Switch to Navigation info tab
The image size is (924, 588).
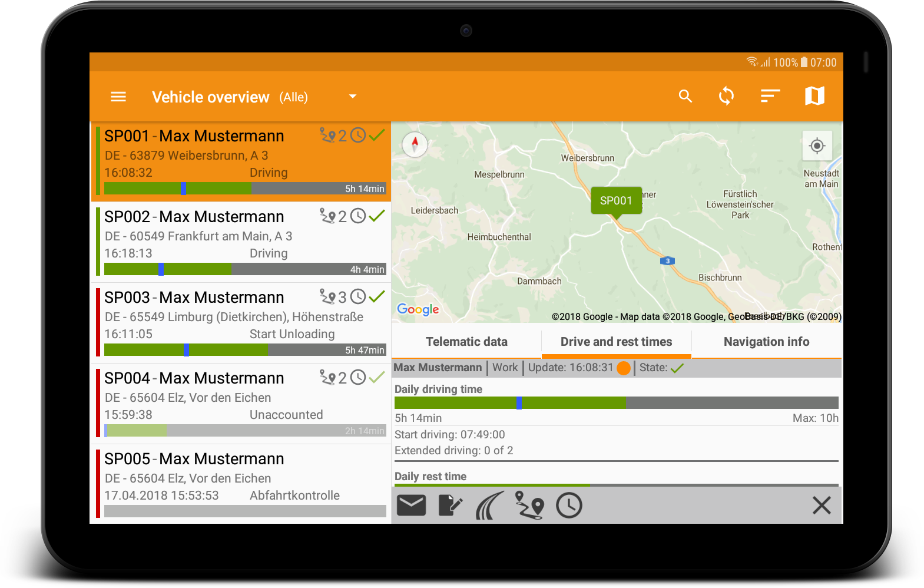pos(766,342)
